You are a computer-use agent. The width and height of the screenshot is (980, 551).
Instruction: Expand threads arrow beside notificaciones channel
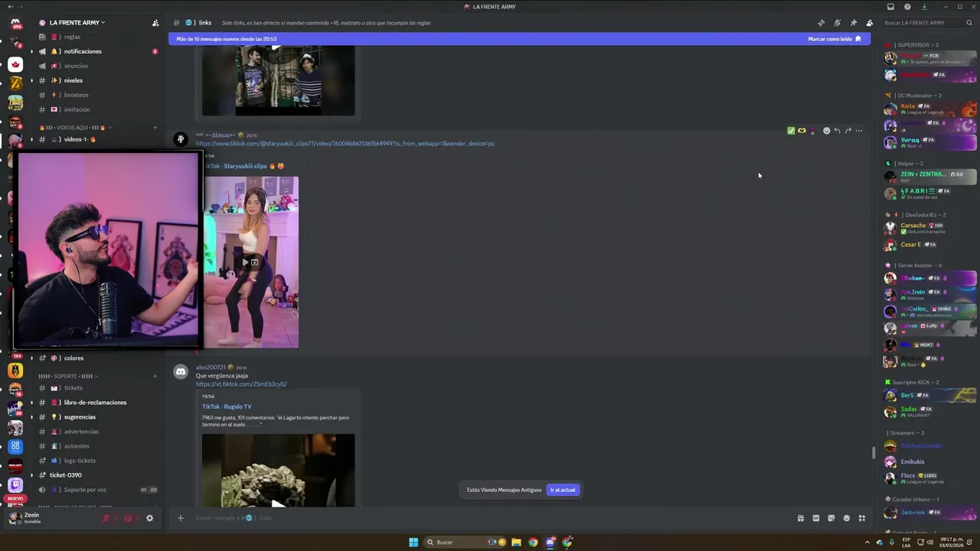31,51
